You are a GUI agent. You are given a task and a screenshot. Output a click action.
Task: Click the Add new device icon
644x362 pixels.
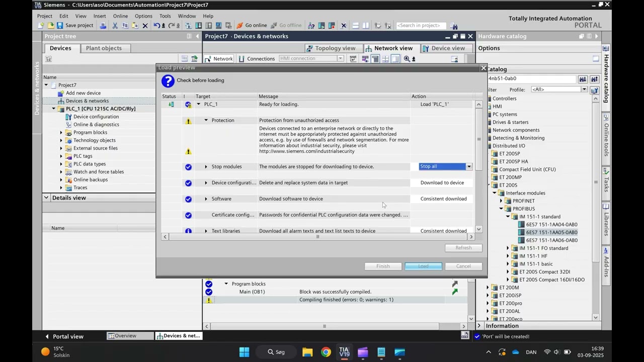pos(61,93)
